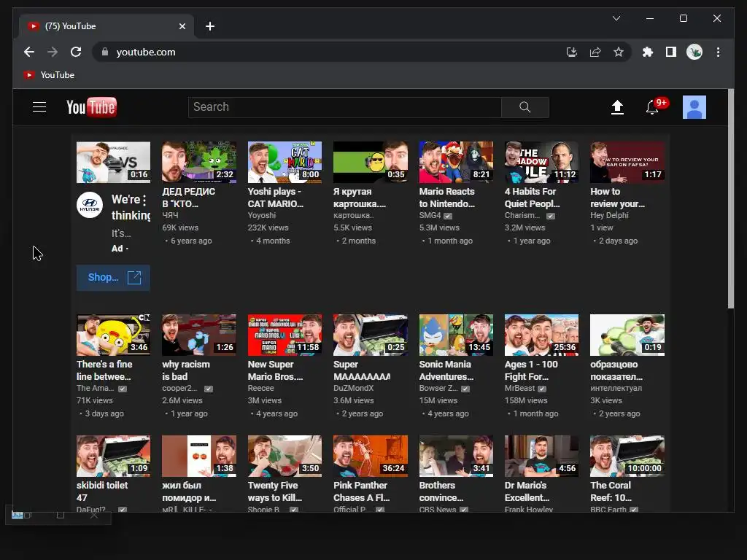
Task: Click 'We're thinking' ad headline
Action: tap(131, 207)
